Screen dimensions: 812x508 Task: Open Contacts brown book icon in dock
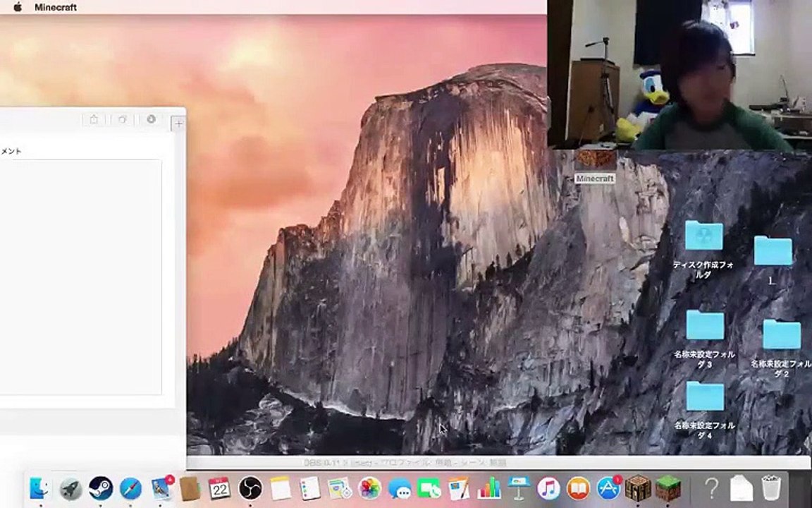[190, 488]
